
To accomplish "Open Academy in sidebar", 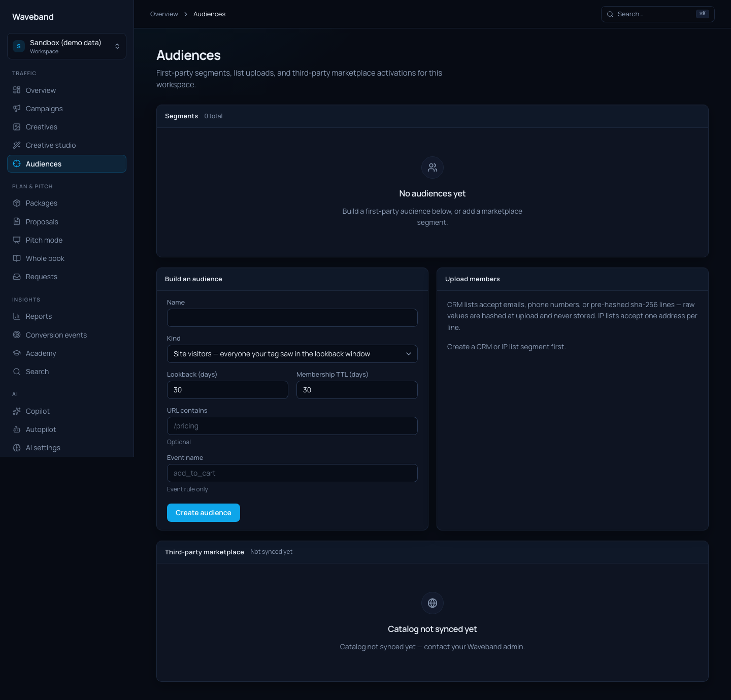I will click(67, 353).
